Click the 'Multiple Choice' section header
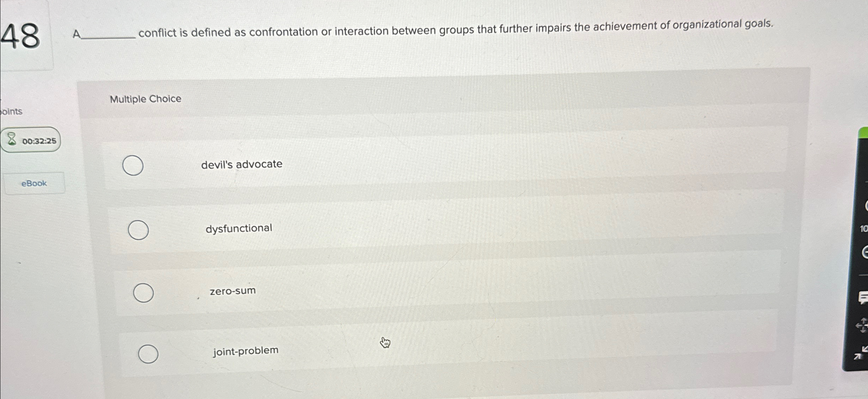Viewport: 868px width, 399px height. point(145,99)
